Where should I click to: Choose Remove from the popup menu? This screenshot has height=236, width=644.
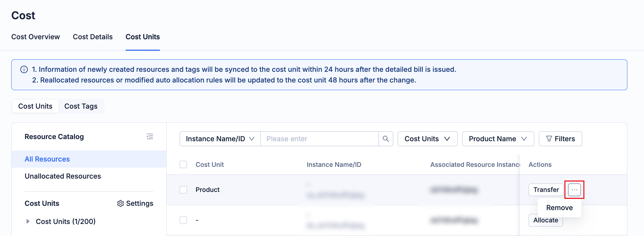559,208
